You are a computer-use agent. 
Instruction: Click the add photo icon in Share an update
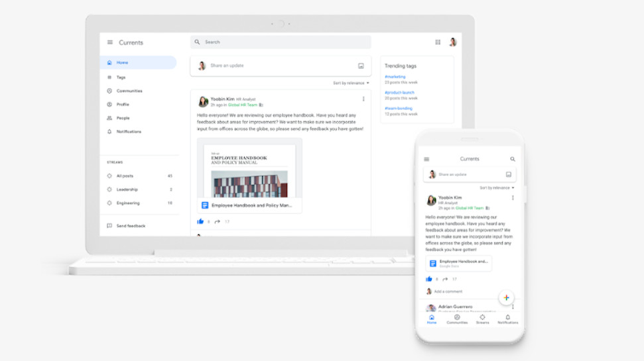point(361,66)
